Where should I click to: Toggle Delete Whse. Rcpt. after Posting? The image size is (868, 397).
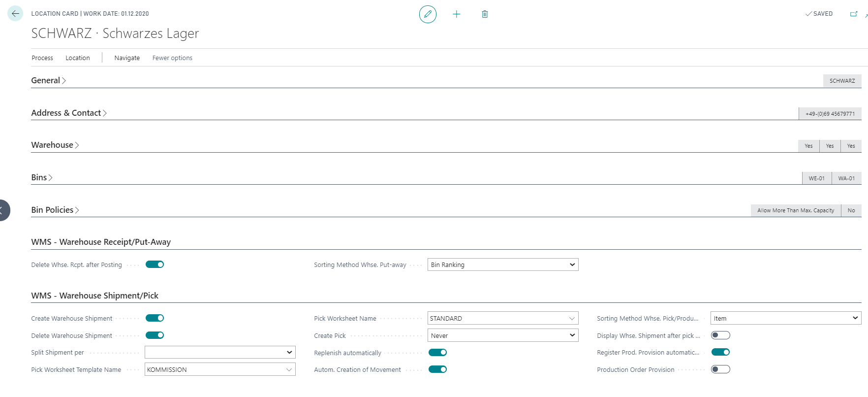pos(155,265)
